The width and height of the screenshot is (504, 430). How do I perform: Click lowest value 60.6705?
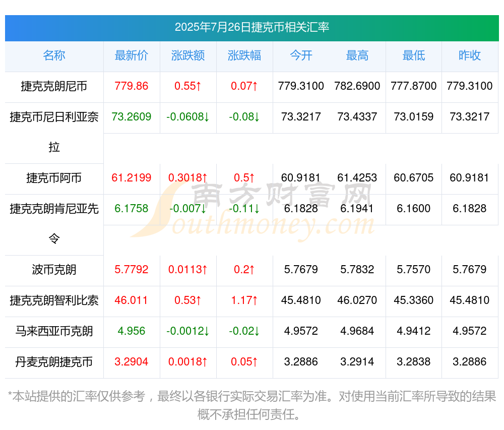click(414, 178)
